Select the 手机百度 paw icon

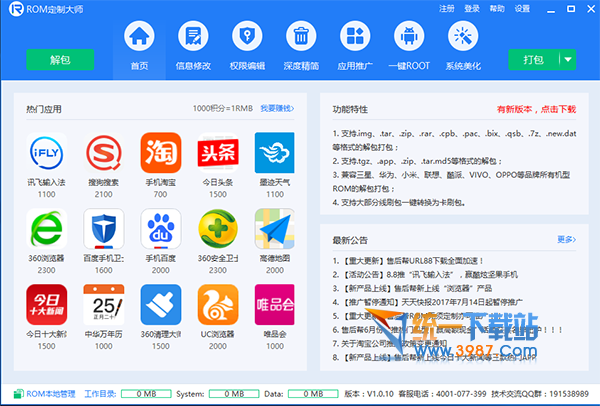tap(161, 228)
